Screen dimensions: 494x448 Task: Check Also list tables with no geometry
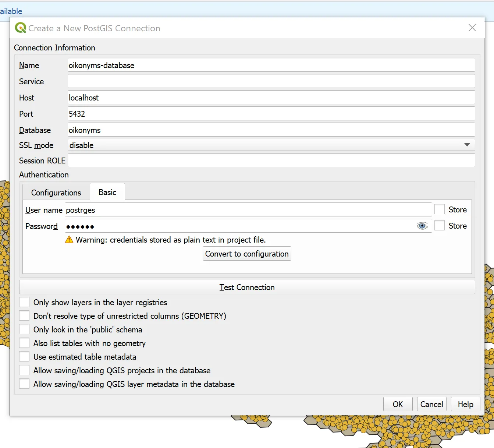[24, 343]
